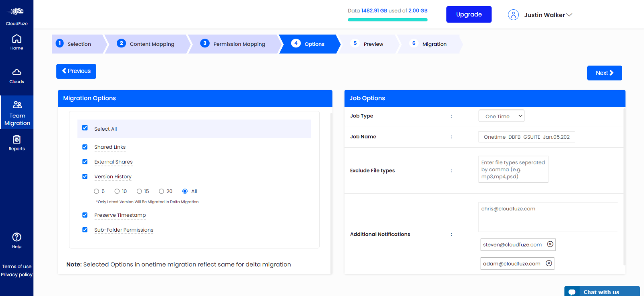The width and height of the screenshot is (644, 296).
Task: Expand the Justin Walker account menu
Action: (x=548, y=15)
